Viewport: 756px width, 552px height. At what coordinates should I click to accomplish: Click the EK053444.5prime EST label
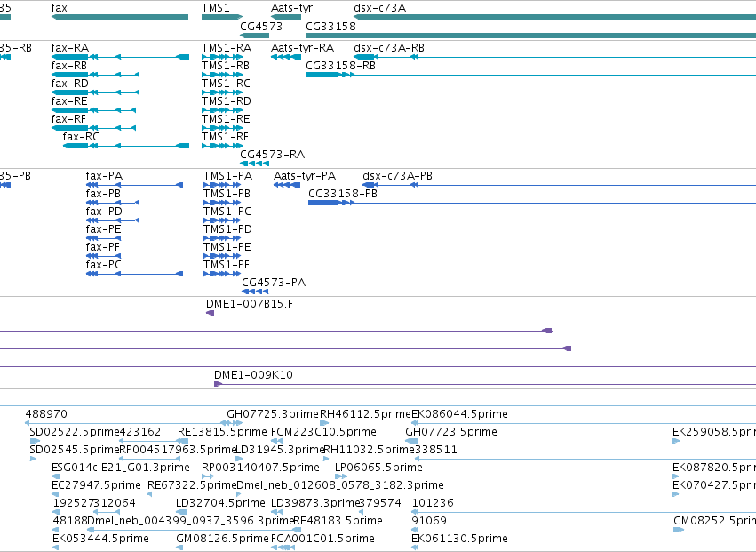[100, 539]
